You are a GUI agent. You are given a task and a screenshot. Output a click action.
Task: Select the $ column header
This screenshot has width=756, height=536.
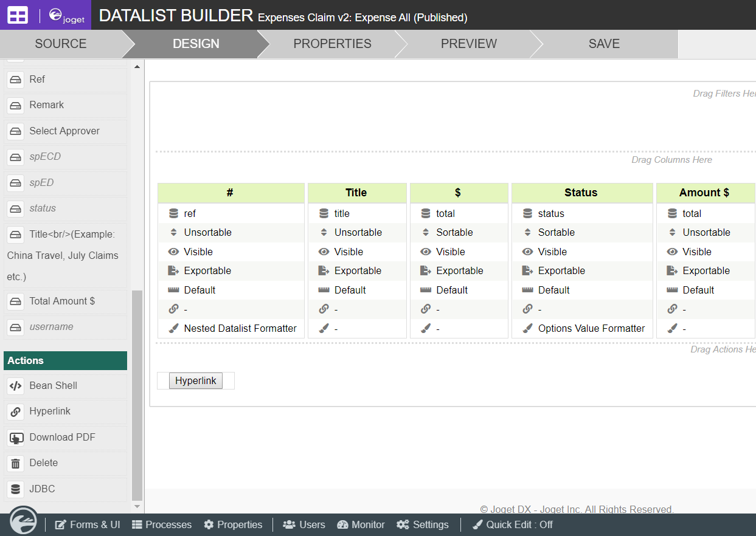tap(459, 193)
